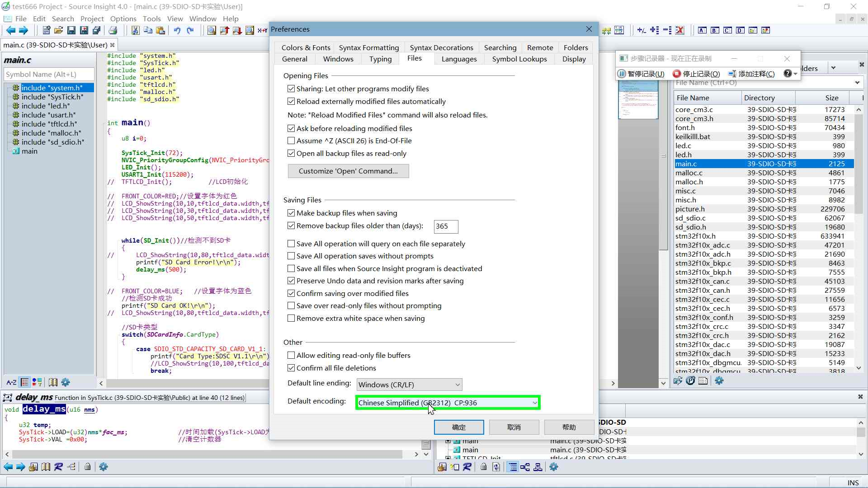Click the Search Backward red up-arrow icon
This screenshot has height=488, width=868.
pyautogui.click(x=224, y=31)
